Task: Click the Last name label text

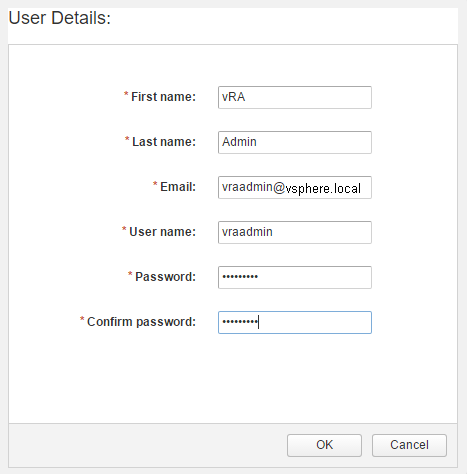Action: (164, 142)
